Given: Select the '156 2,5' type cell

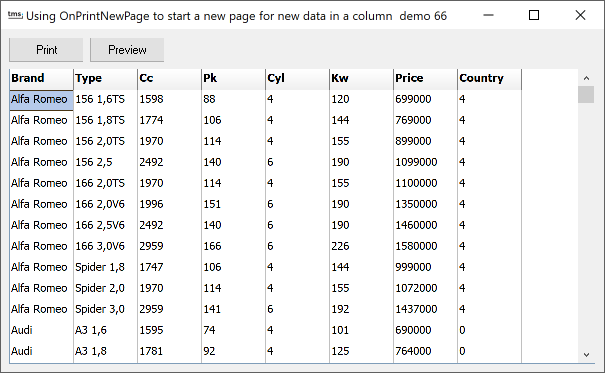Looking at the screenshot, I should point(105,162).
